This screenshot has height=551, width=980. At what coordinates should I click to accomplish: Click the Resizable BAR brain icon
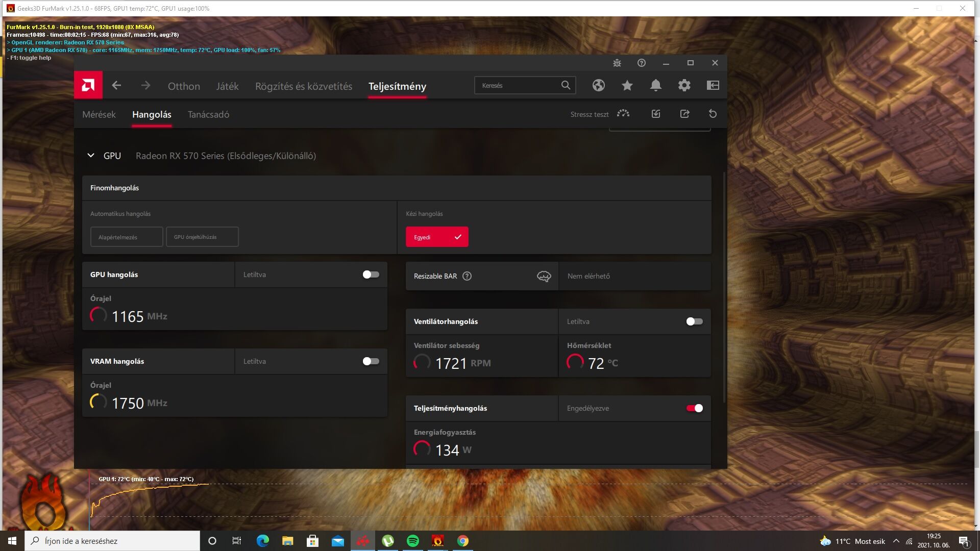click(x=544, y=276)
